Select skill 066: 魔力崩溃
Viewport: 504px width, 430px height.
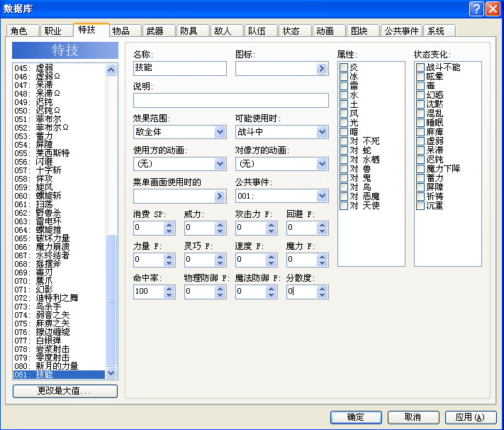59,247
